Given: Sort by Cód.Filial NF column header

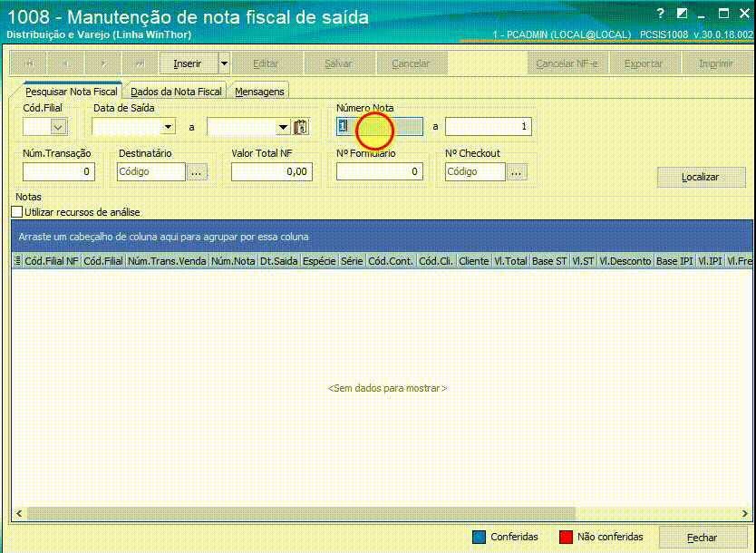Looking at the screenshot, I should pos(52,261).
